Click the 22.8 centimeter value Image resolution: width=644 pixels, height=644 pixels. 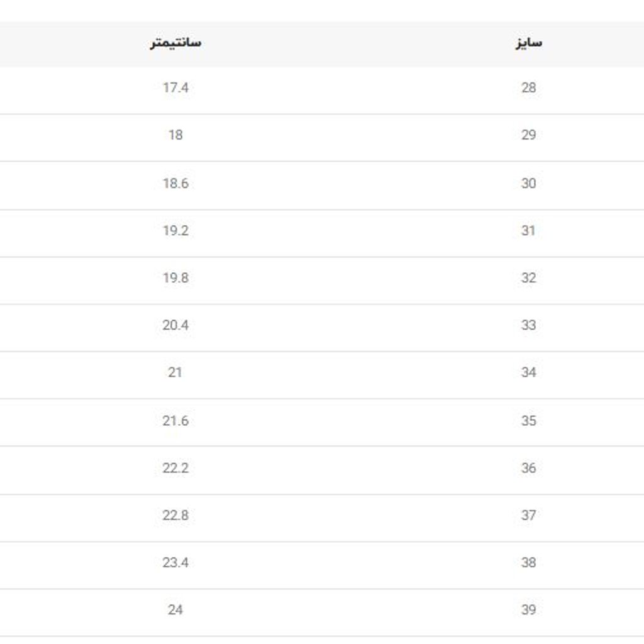(175, 515)
